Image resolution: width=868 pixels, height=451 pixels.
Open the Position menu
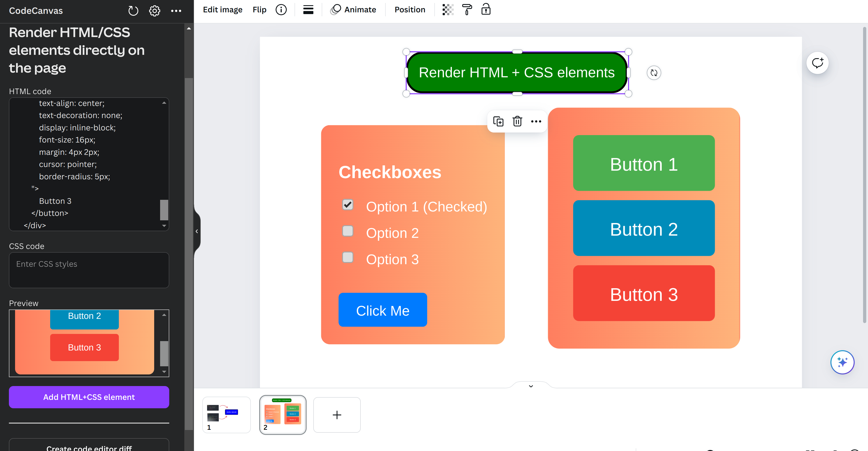coord(410,10)
